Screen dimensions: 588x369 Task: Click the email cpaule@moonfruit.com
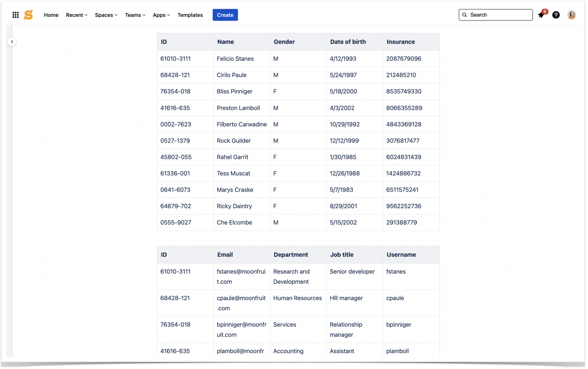tap(241, 303)
